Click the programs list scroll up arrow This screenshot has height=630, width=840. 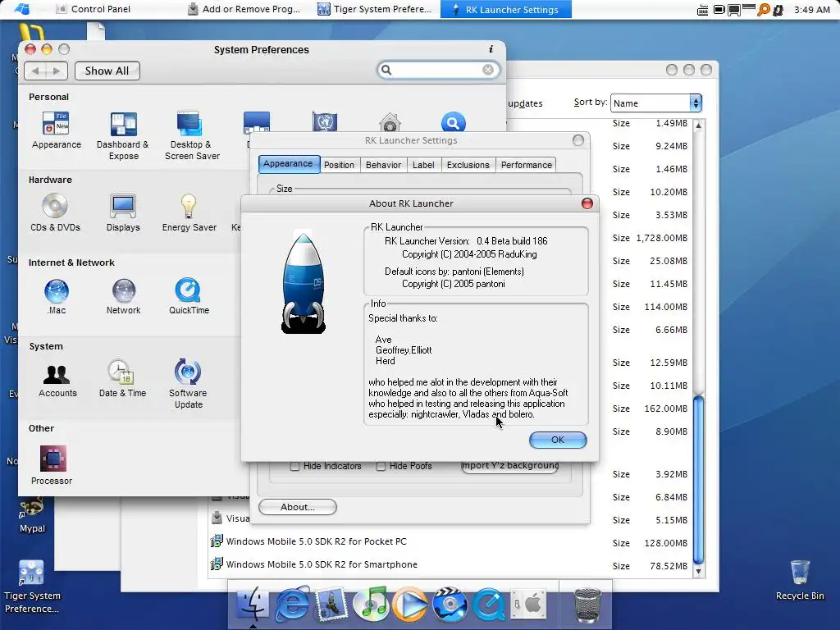(698, 126)
